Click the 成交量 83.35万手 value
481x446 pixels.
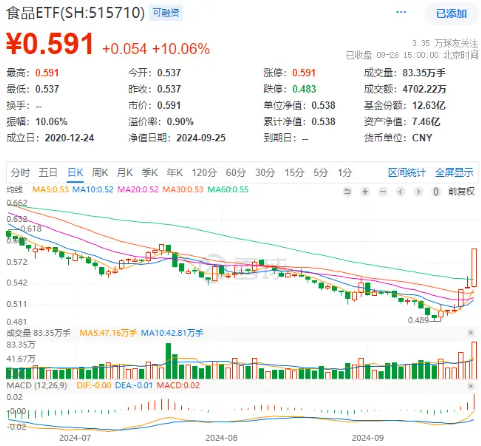[424, 73]
